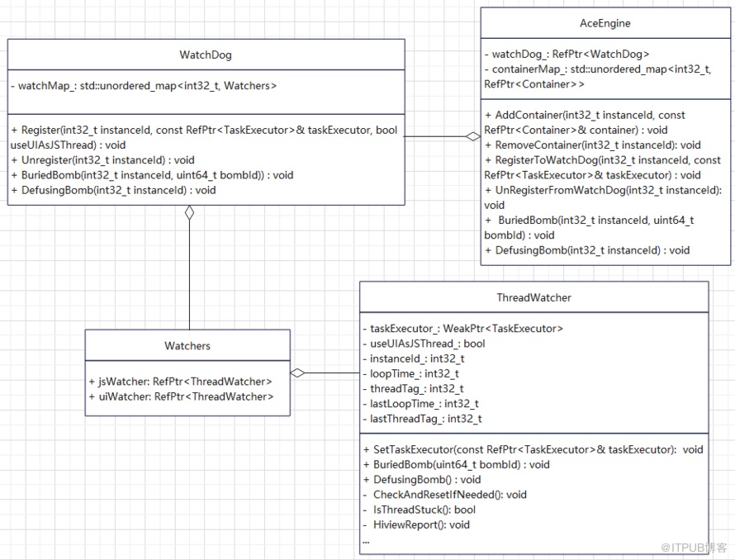Image resolution: width=735 pixels, height=560 pixels.
Task: Click the loopTime_ attribute in ThreadWatcher
Action: point(411,373)
